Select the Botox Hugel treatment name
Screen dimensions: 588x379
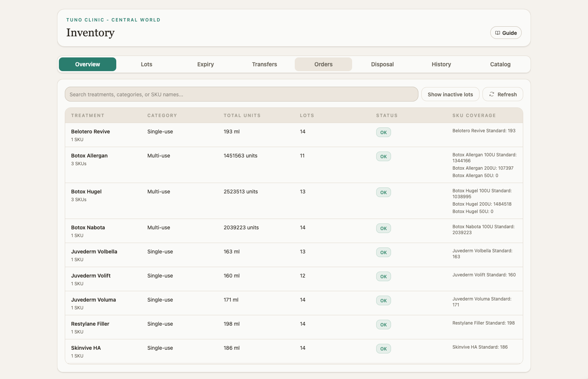(86, 192)
